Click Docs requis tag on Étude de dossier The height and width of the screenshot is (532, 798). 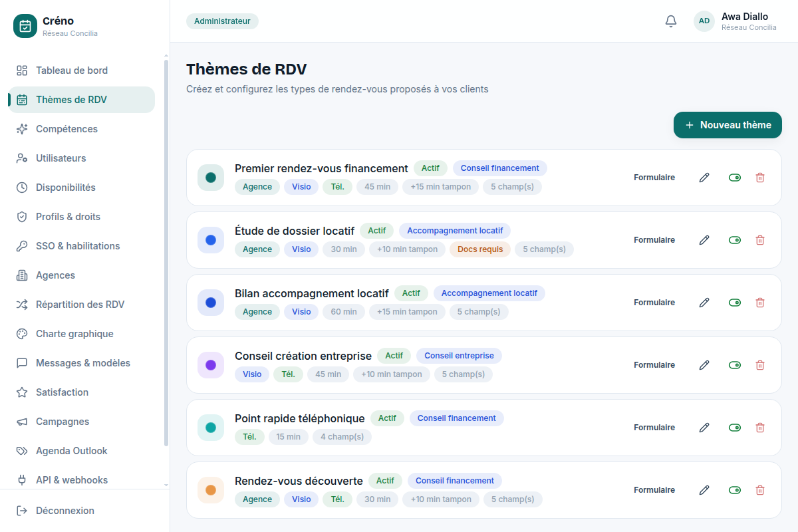[480, 249]
